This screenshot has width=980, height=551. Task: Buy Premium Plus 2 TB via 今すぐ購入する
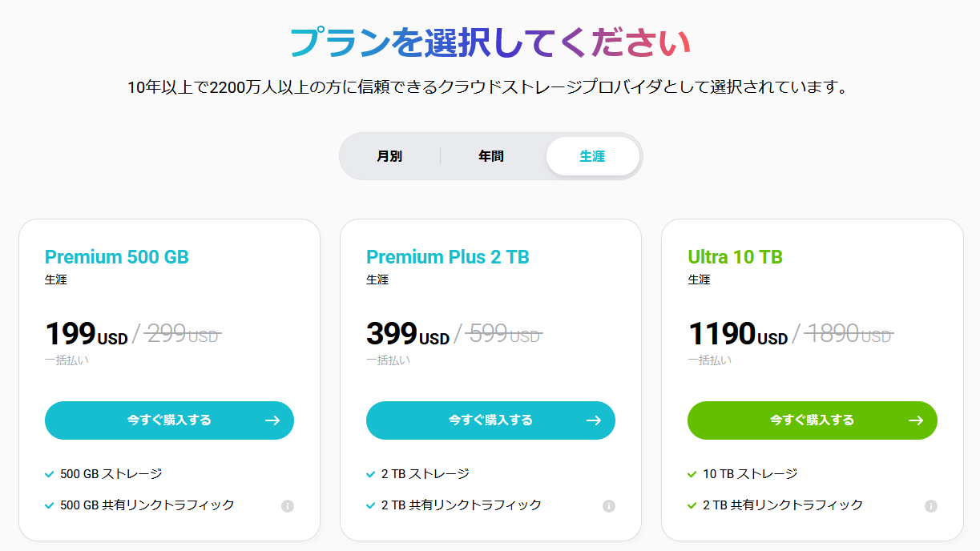490,420
